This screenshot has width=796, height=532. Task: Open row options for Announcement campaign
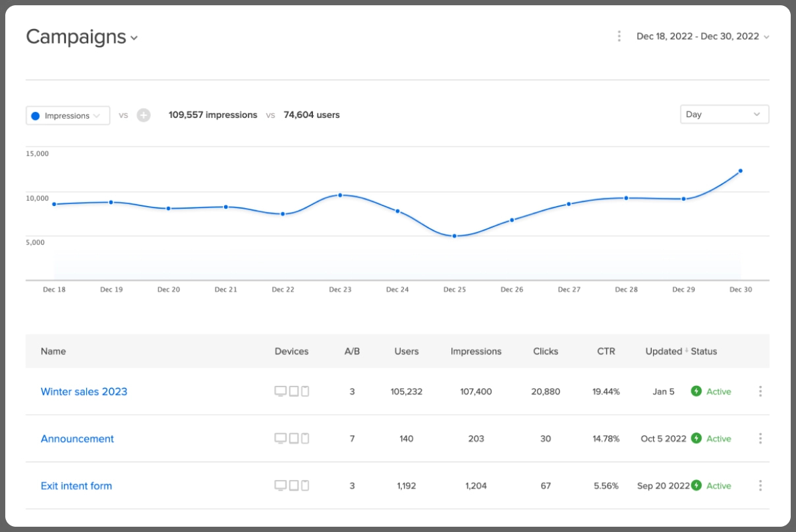pos(760,439)
